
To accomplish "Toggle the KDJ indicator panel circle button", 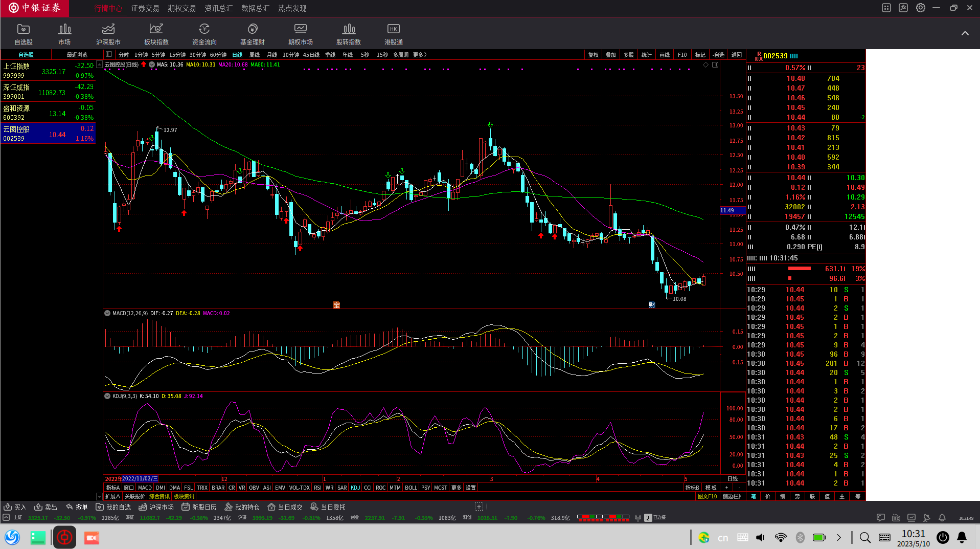I will point(107,396).
